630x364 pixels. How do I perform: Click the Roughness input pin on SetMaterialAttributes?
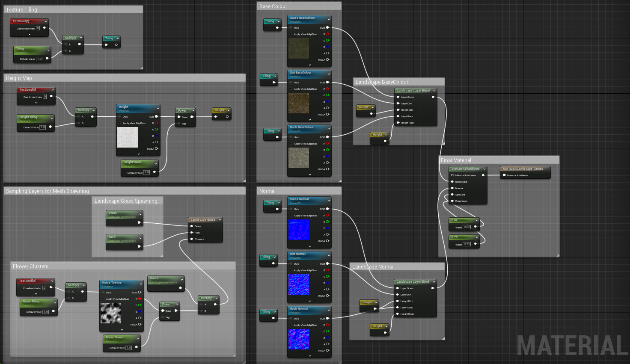(x=453, y=201)
